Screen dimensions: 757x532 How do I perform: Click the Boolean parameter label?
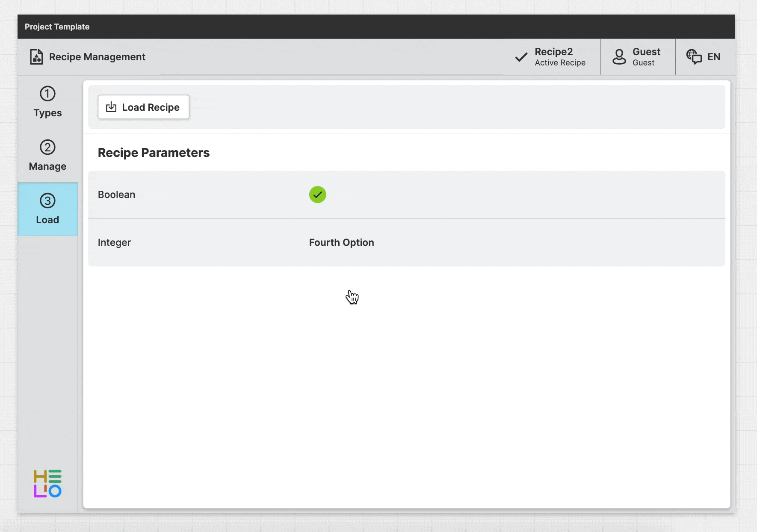116,195
